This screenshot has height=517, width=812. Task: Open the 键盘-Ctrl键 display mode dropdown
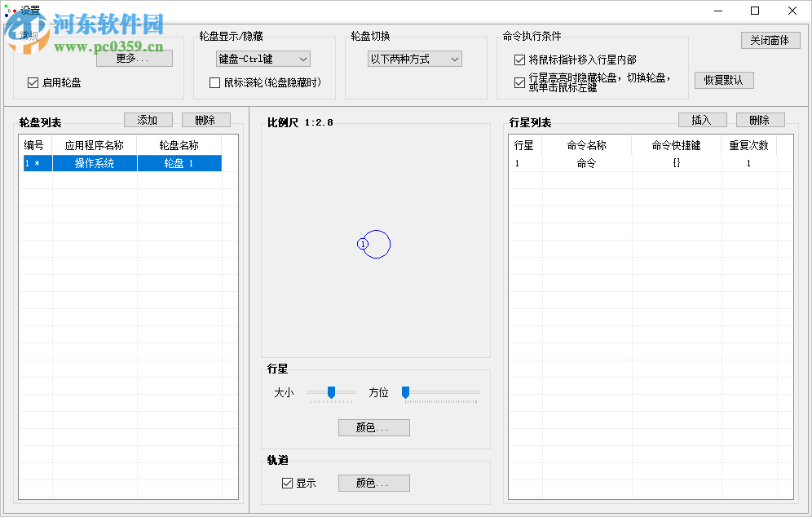262,59
